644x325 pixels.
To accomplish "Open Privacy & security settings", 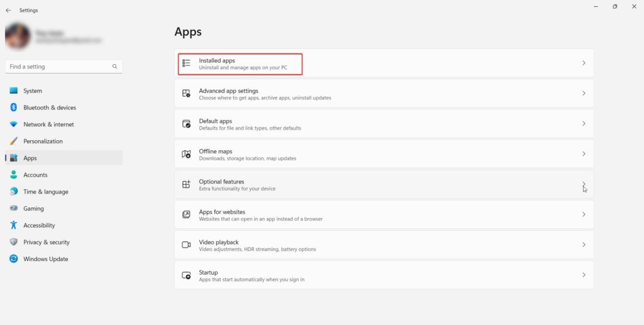I will [x=46, y=242].
